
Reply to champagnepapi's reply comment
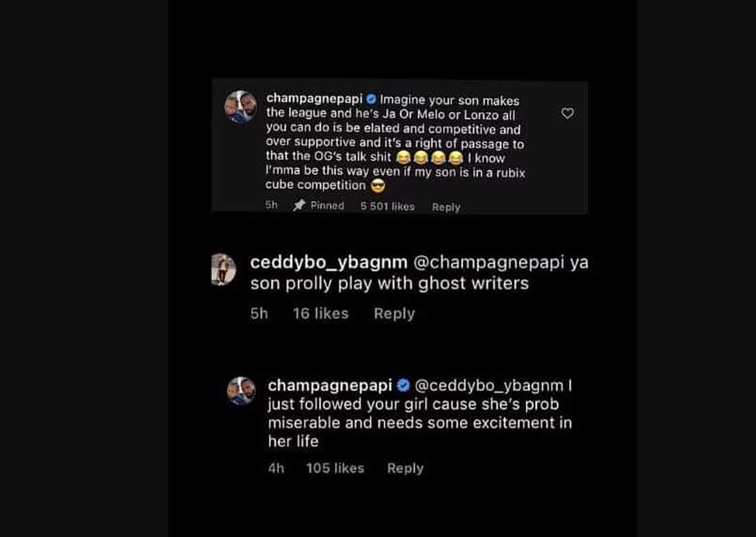(x=405, y=467)
